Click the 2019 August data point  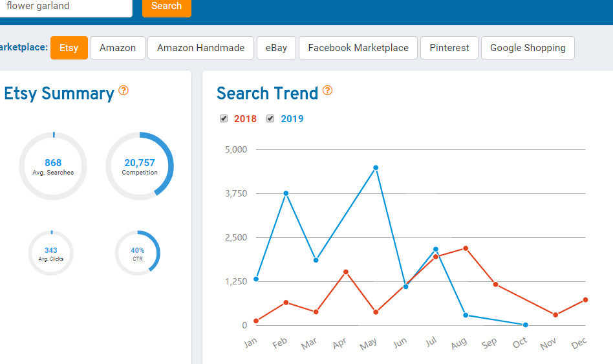pyautogui.click(x=466, y=315)
